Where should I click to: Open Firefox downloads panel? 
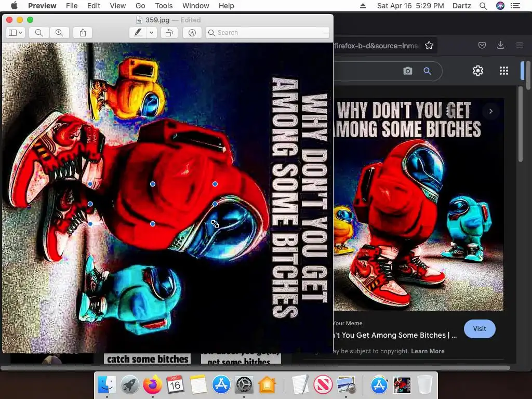tap(500, 45)
